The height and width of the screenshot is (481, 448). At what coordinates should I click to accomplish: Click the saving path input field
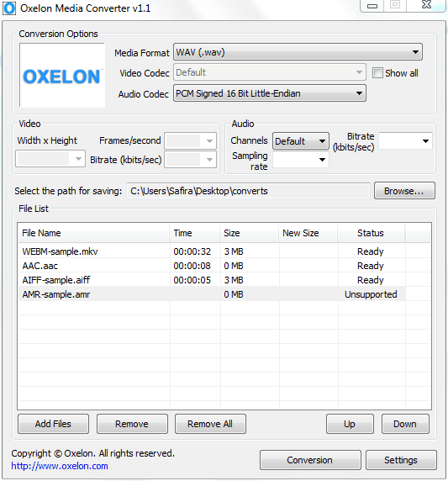pos(249,191)
